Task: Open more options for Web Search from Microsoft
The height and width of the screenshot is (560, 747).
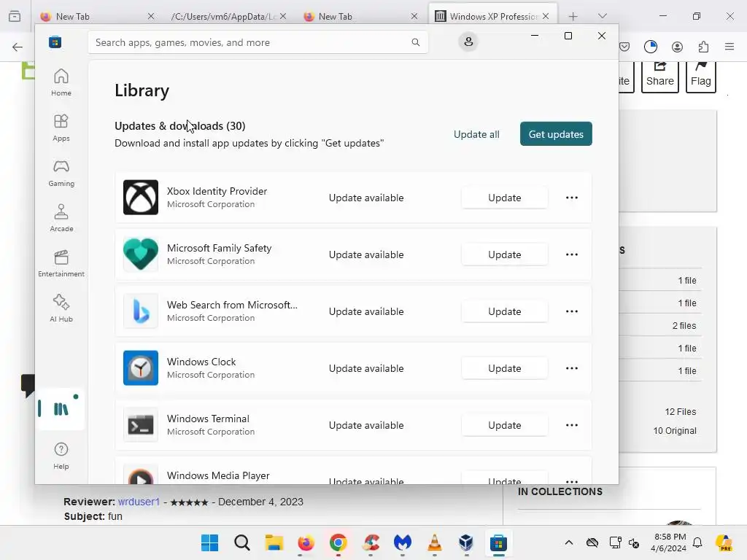Action: (x=572, y=311)
